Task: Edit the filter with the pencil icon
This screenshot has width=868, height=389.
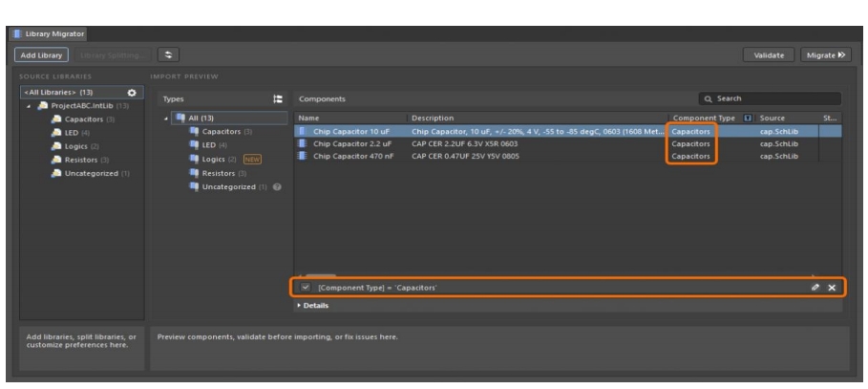Action: 815,288
